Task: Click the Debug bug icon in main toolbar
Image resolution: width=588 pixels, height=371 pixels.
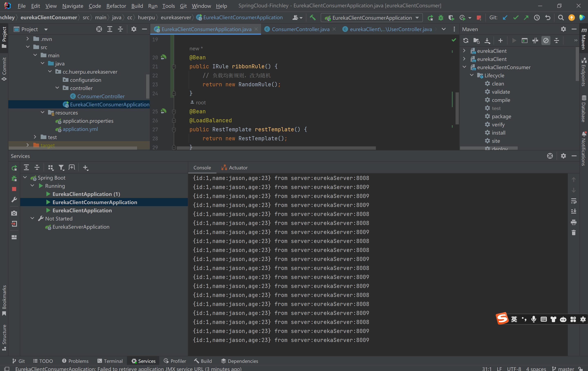Action: click(441, 18)
